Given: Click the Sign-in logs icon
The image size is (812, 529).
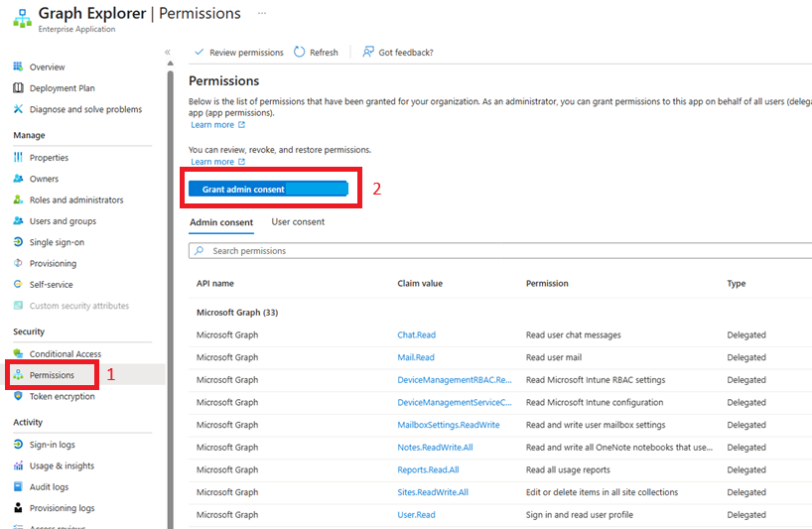Looking at the screenshot, I should pyautogui.click(x=18, y=444).
